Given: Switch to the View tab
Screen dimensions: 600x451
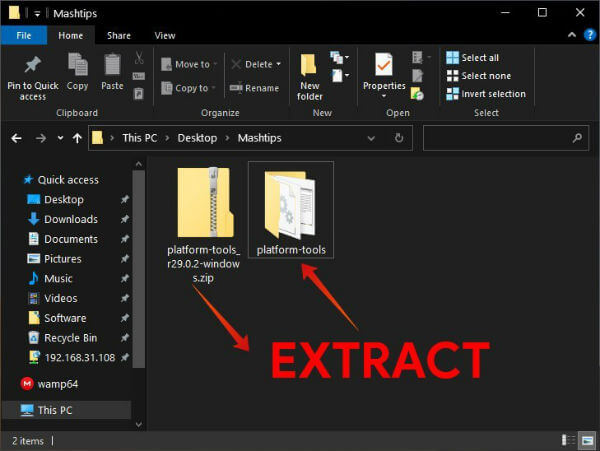Looking at the screenshot, I should click(x=165, y=36).
